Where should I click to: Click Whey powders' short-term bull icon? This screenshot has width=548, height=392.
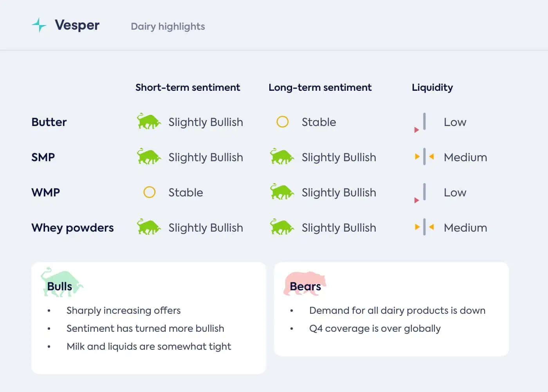(x=149, y=227)
